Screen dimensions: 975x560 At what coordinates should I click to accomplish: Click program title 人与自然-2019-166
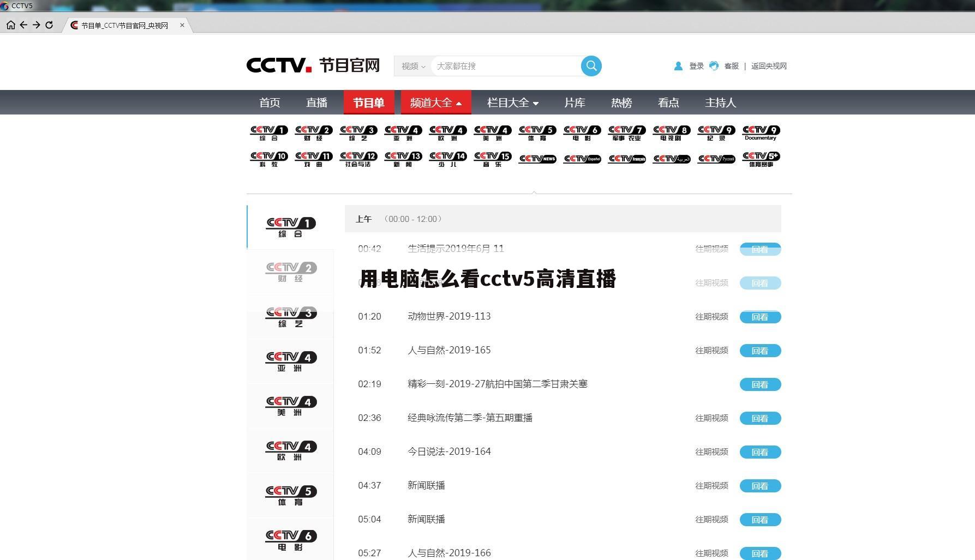(449, 553)
